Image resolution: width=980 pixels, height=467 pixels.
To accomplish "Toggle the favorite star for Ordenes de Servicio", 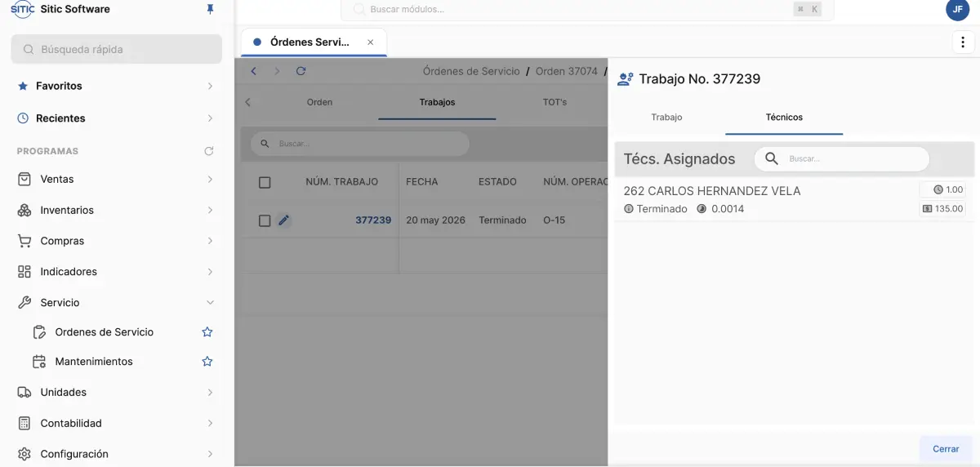I will [207, 332].
